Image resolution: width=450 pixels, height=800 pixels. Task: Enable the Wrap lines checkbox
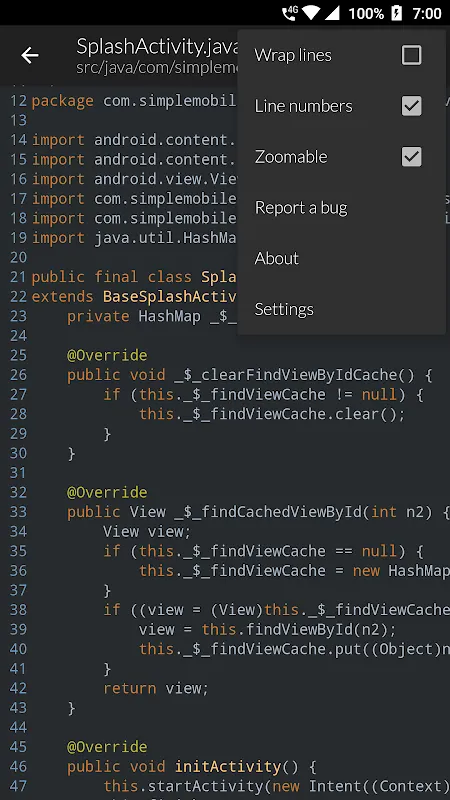411,55
